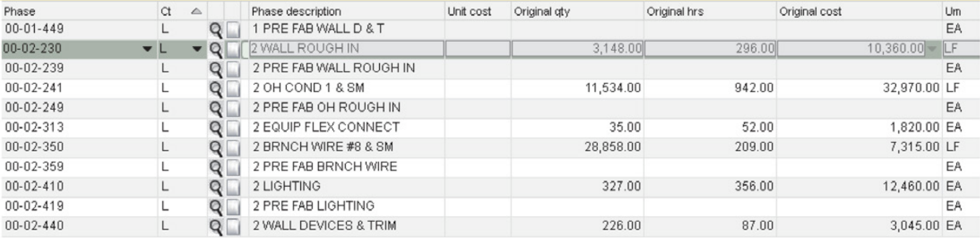Open lookup magnifier for 2 OH COND 1 & SM
This screenshot has height=238, width=980.
coord(215,88)
